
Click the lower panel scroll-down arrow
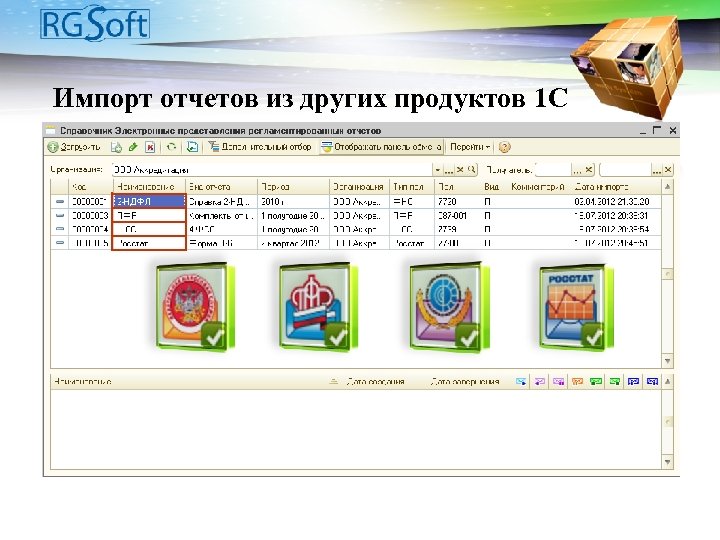[x=668, y=462]
